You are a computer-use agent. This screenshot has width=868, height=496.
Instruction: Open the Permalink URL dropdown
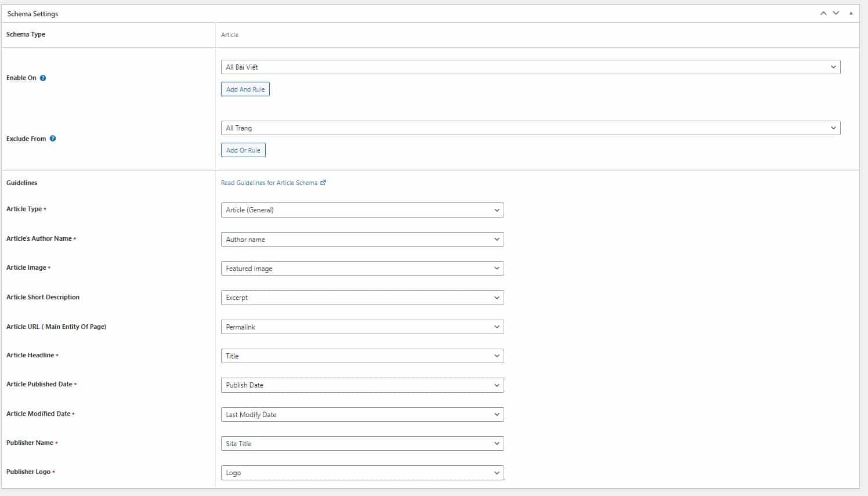pos(363,327)
